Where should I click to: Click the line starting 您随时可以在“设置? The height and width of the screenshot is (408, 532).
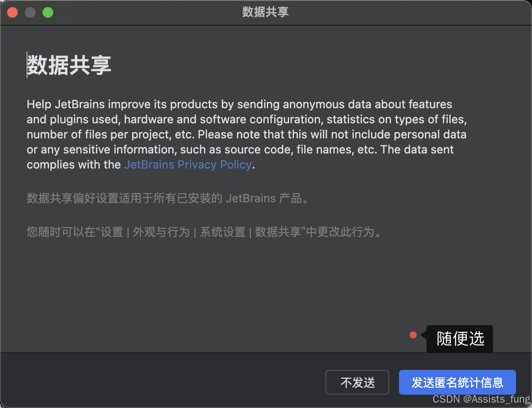204,231
